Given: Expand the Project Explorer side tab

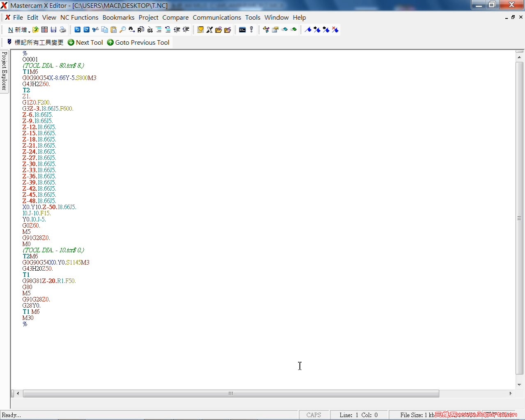Looking at the screenshot, I should pos(4,71).
